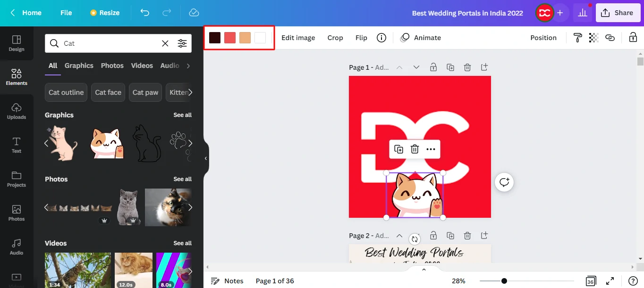Open the search filters icon
Image resolution: width=644 pixels, height=288 pixels.
click(182, 43)
